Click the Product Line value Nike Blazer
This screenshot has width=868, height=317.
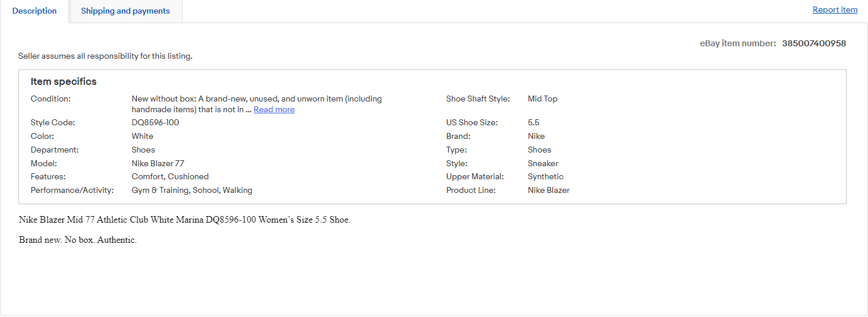coord(549,191)
